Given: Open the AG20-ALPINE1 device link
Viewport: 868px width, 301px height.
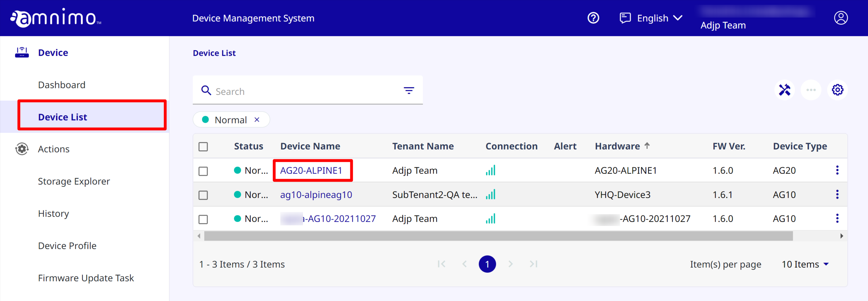Looking at the screenshot, I should point(311,170).
